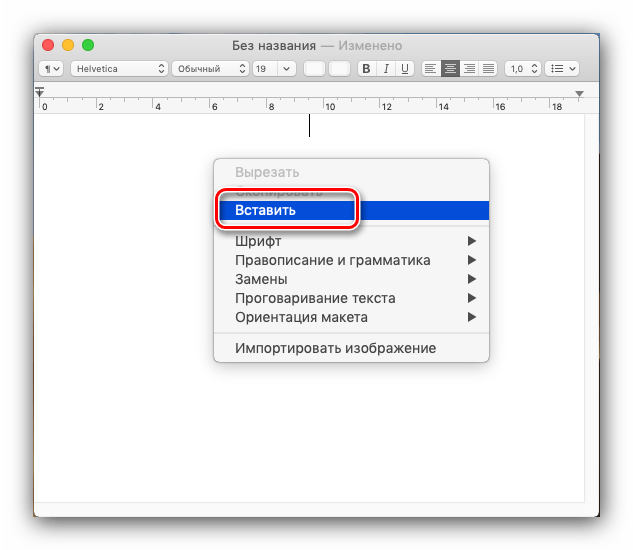Open the text color swatch
This screenshot has width=633, height=550.
tap(314, 69)
